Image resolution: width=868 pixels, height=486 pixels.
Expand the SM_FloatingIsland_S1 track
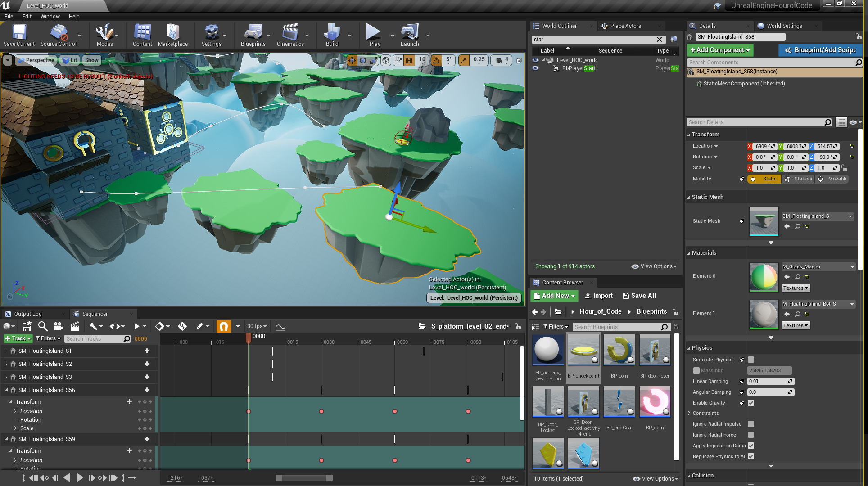[6, 351]
